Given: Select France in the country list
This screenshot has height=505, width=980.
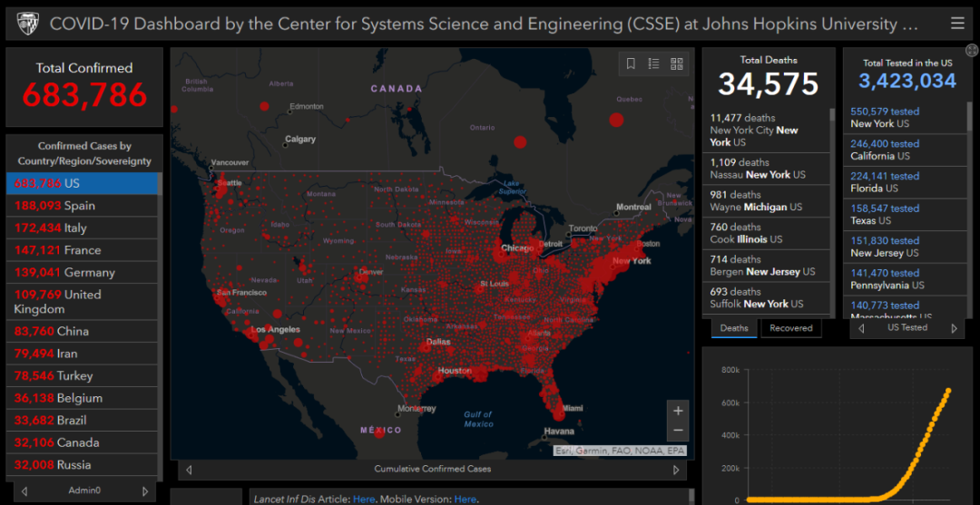Looking at the screenshot, I should coord(82,249).
